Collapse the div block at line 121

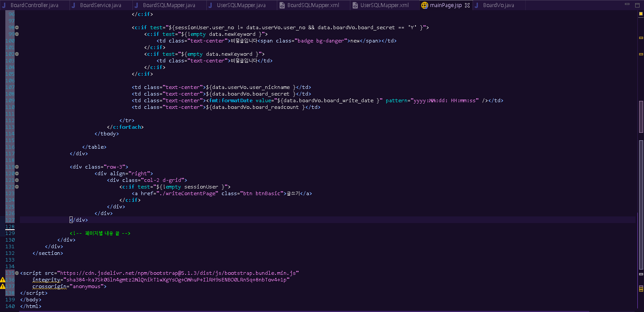[17, 180]
